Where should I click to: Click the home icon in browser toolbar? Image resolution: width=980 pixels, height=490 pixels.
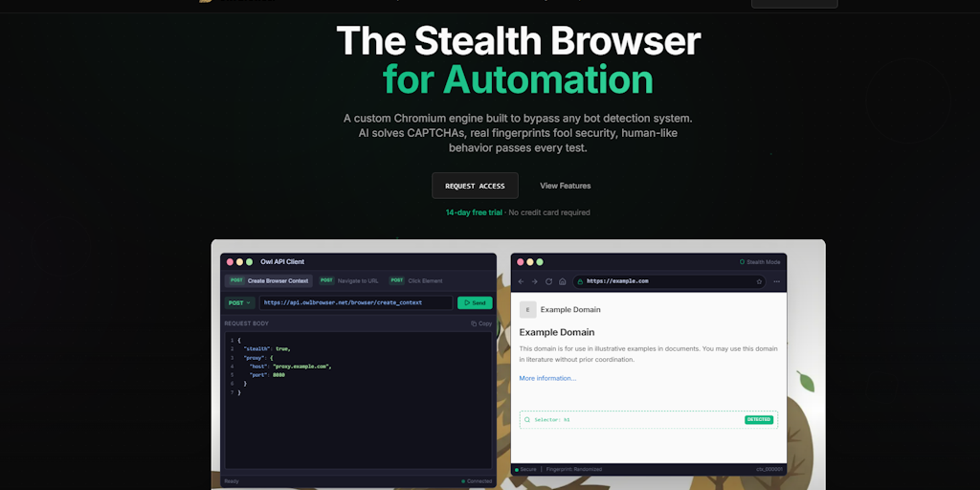click(x=563, y=281)
